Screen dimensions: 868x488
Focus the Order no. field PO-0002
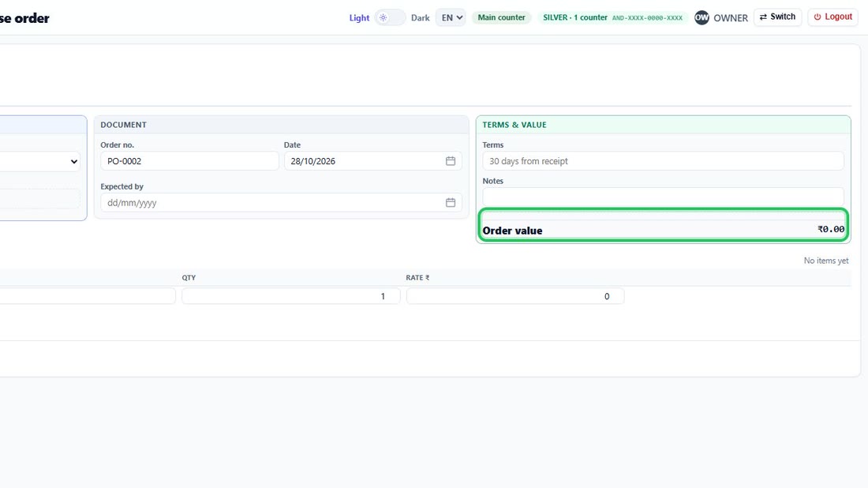(189, 161)
